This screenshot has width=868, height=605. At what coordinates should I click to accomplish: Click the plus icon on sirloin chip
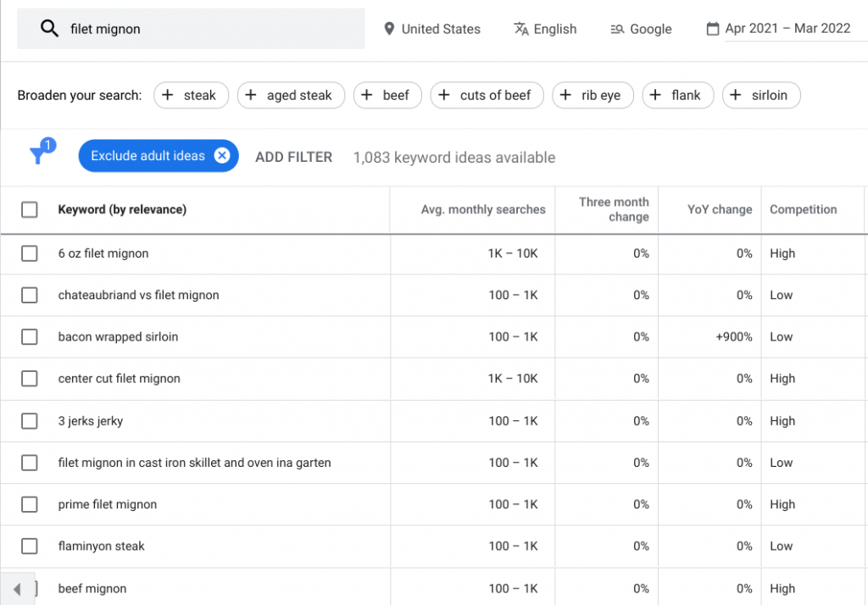(735, 95)
